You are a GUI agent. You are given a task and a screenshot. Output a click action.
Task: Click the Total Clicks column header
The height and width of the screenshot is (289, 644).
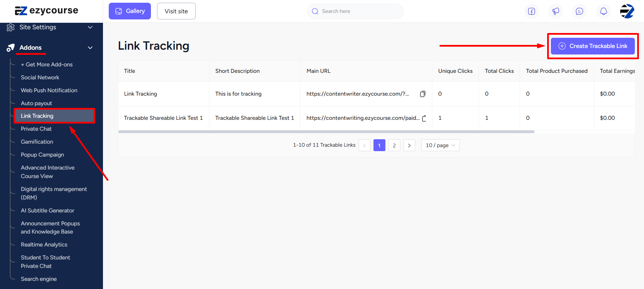tap(499, 71)
